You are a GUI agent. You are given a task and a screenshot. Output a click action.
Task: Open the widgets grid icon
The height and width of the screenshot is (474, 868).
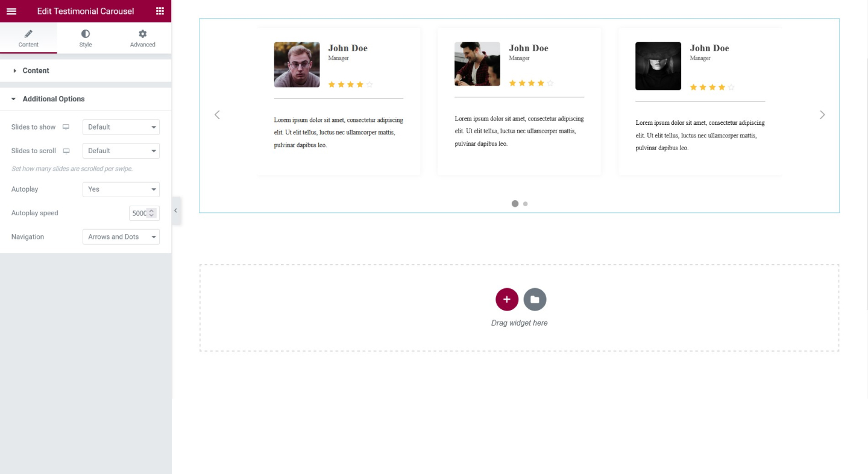point(160,11)
